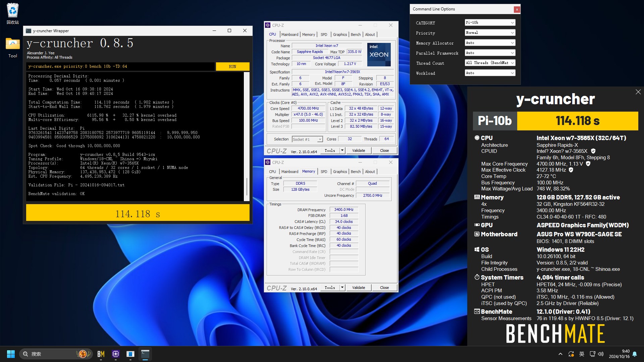Click the taskbar clock showing 9:40

pyautogui.click(x=619, y=354)
